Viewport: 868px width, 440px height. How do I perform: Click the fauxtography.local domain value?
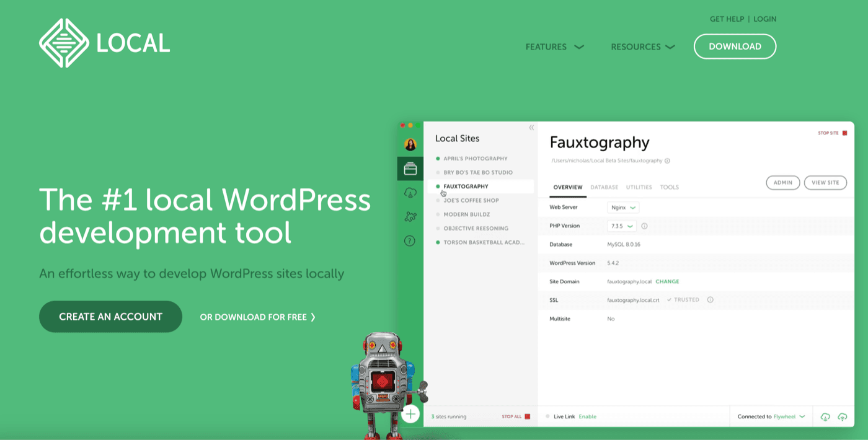coord(629,281)
